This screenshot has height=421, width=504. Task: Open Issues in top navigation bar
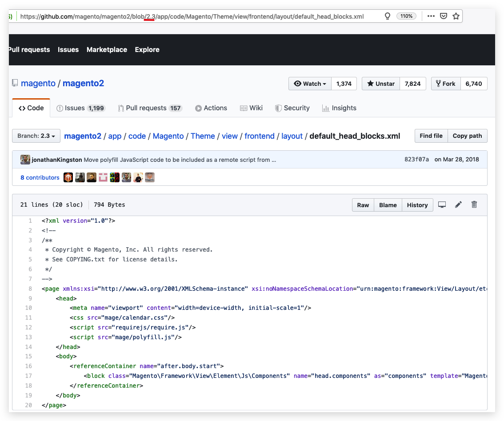[x=68, y=49]
